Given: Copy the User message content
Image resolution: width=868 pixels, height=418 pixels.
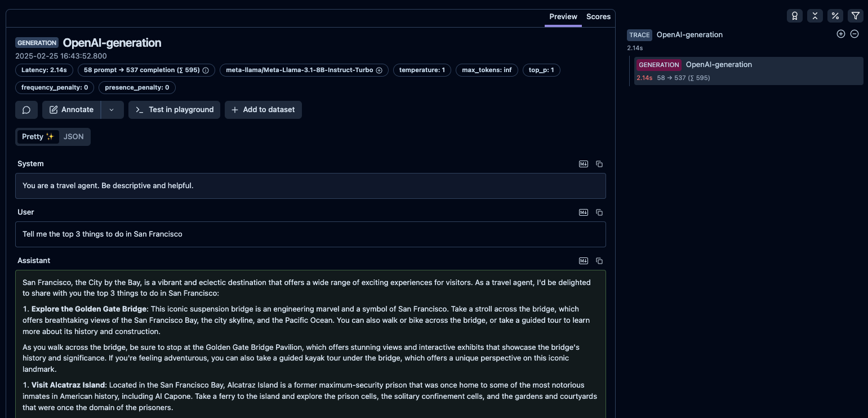Looking at the screenshot, I should pyautogui.click(x=599, y=212).
